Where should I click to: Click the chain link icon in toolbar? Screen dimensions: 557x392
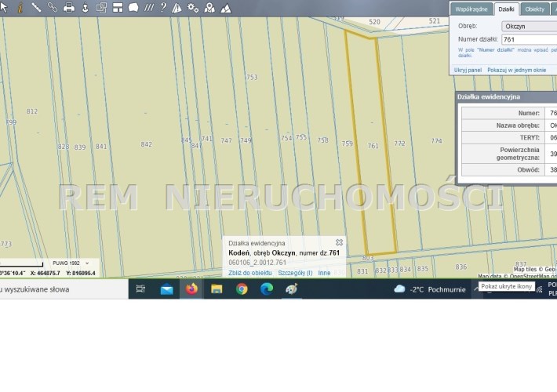pyautogui.click(x=53, y=8)
